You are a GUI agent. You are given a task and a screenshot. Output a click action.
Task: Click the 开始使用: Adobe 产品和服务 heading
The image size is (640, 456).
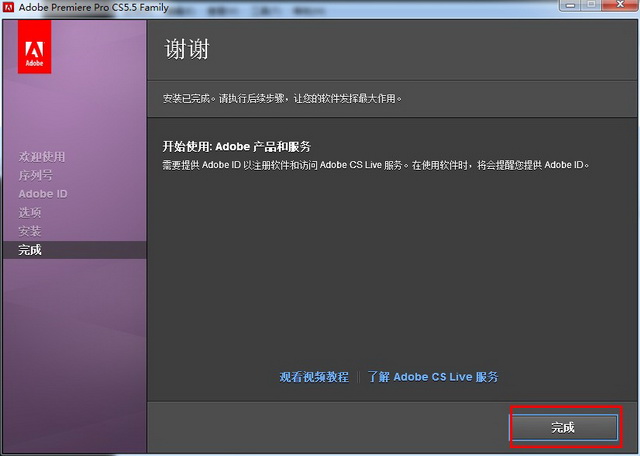point(237,147)
